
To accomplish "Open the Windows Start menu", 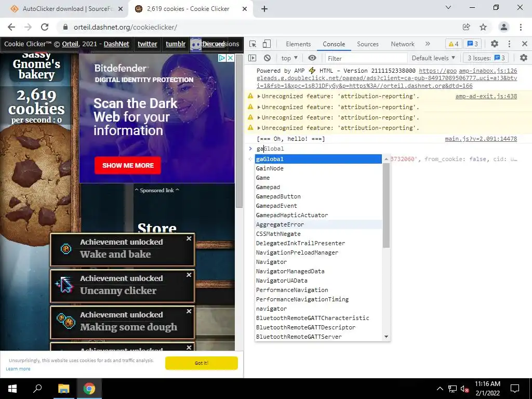I will click(x=12, y=389).
